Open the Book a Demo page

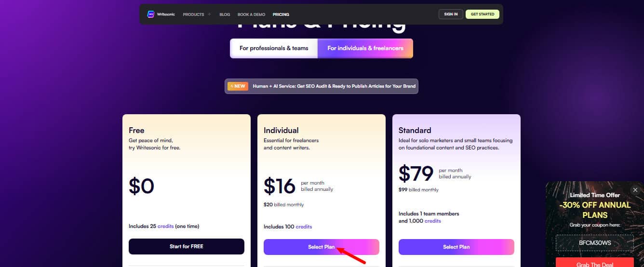251,14
